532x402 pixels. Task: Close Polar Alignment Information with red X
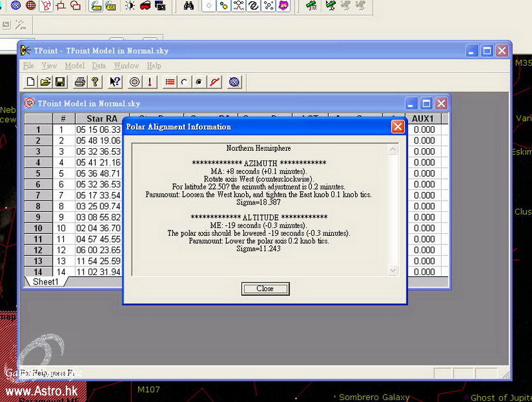397,126
